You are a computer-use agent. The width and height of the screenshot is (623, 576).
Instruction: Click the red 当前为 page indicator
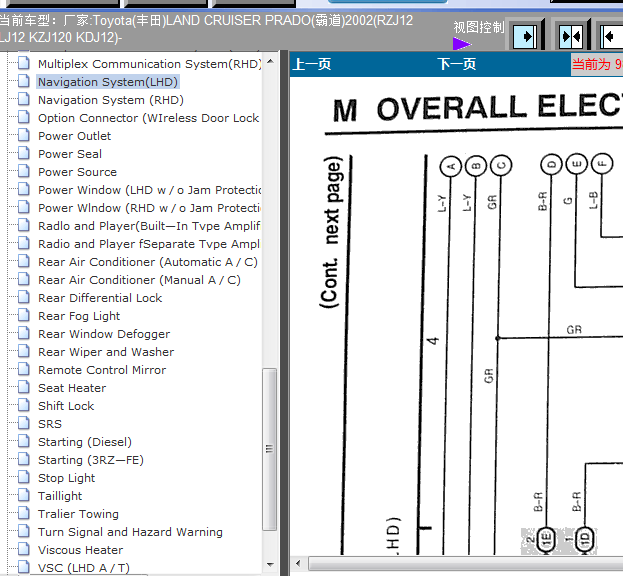(x=597, y=64)
